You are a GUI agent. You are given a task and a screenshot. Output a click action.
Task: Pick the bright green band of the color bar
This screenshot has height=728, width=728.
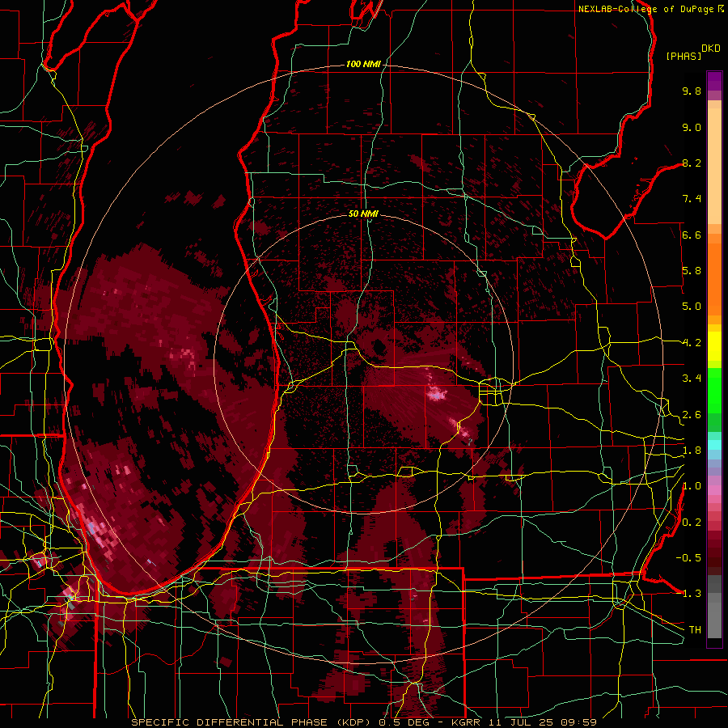coord(714,390)
